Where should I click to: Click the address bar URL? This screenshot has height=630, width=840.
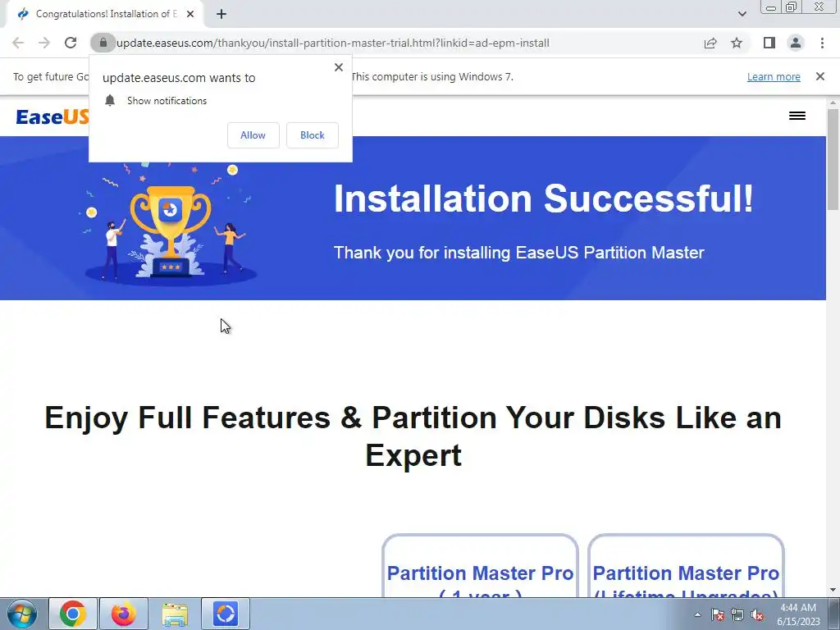(333, 43)
